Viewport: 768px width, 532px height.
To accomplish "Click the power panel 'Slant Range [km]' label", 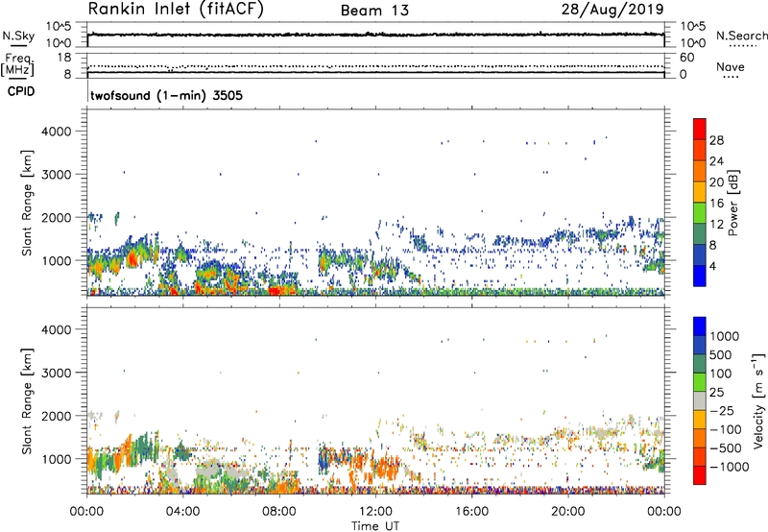I will (x=27, y=203).
